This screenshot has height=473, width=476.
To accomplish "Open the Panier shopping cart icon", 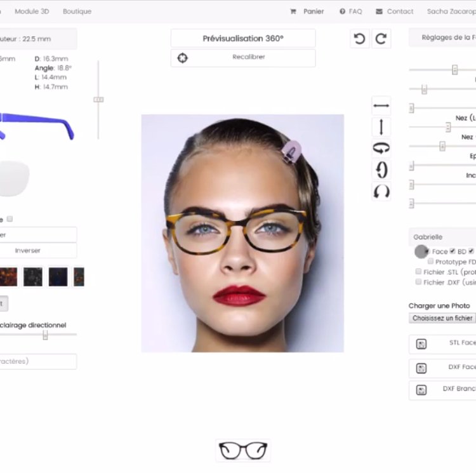I will coord(293,11).
